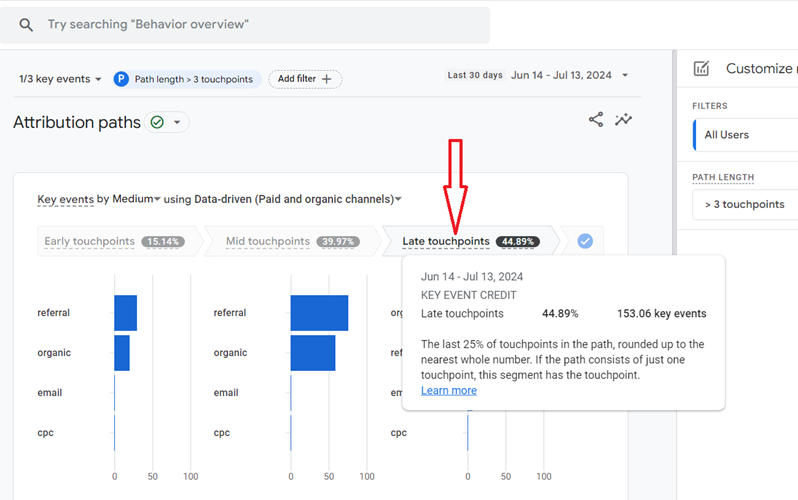Click Add filter button
Viewport: 798px width, 500px height.
[305, 79]
